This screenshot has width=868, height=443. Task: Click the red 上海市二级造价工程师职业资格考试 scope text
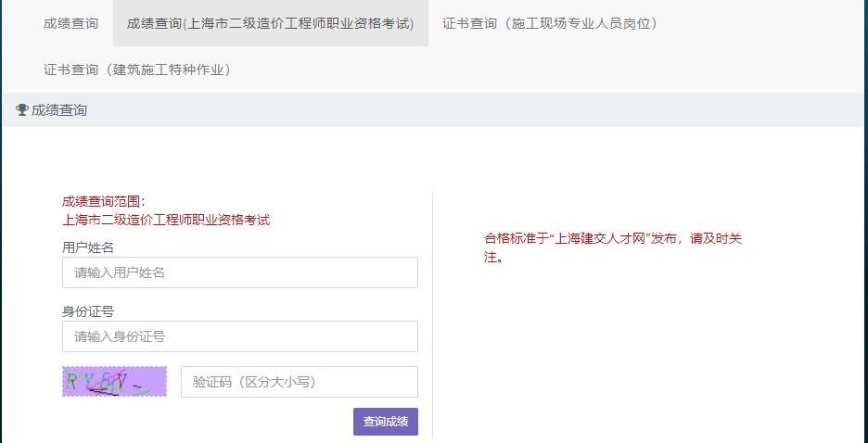166,221
